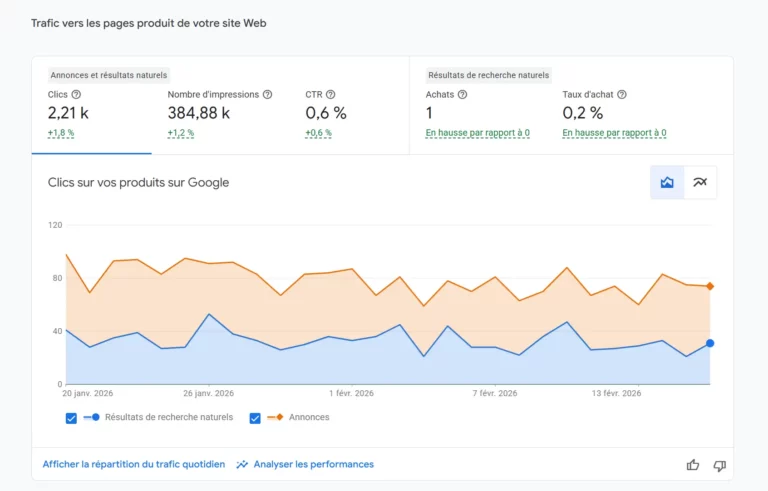Click the +1,2 % impressions change
The image size is (768, 491).
[x=181, y=133]
